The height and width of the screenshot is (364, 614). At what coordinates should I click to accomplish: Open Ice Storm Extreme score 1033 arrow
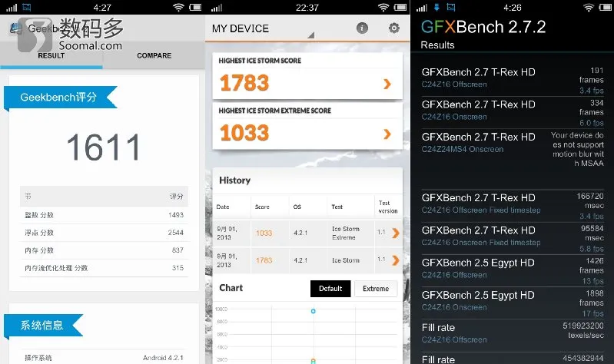[x=387, y=134]
